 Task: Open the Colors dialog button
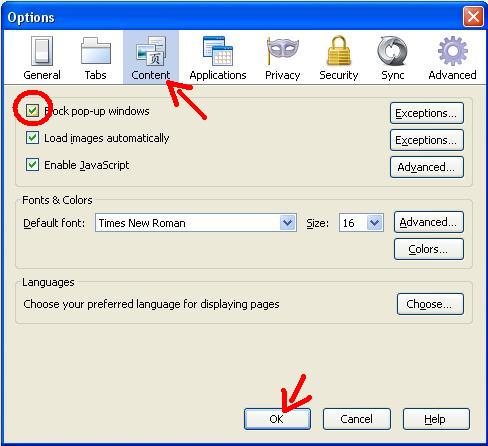tap(429, 249)
